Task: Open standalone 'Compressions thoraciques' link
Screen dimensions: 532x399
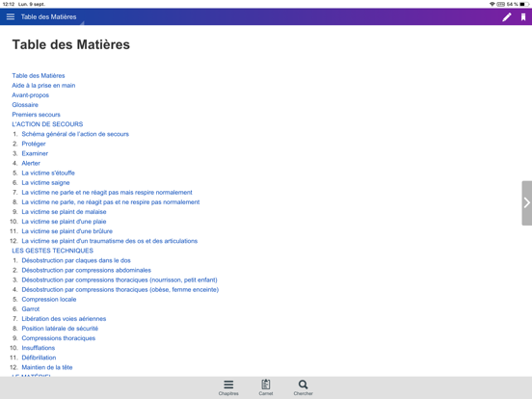Action: point(59,338)
